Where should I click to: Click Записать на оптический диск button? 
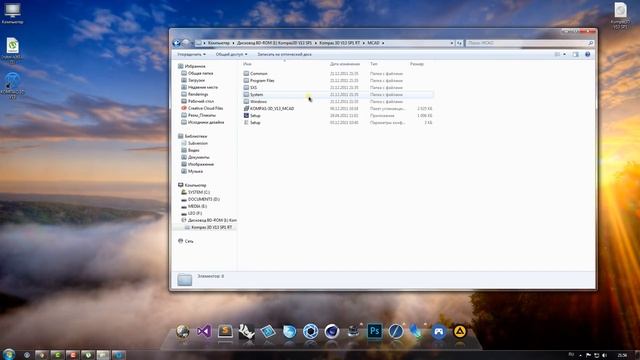[284, 54]
